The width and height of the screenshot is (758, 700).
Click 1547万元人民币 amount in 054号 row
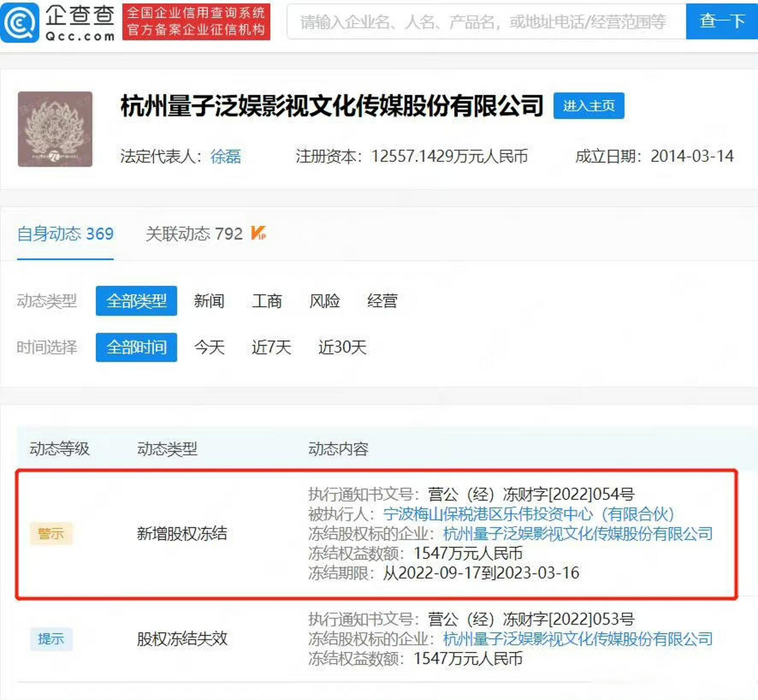[468, 553]
